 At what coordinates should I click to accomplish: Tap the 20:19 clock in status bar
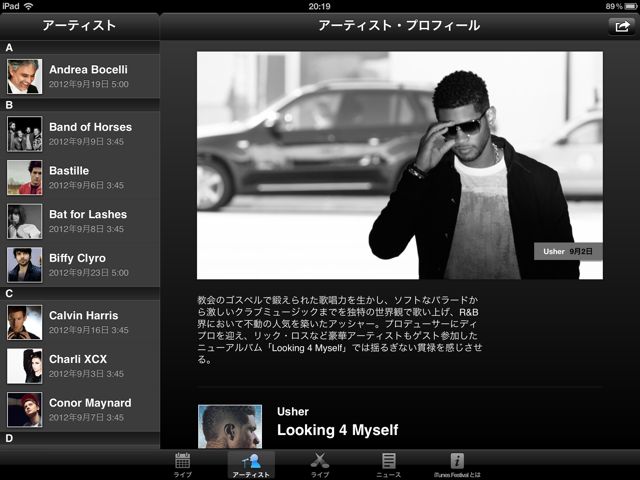coord(320,6)
